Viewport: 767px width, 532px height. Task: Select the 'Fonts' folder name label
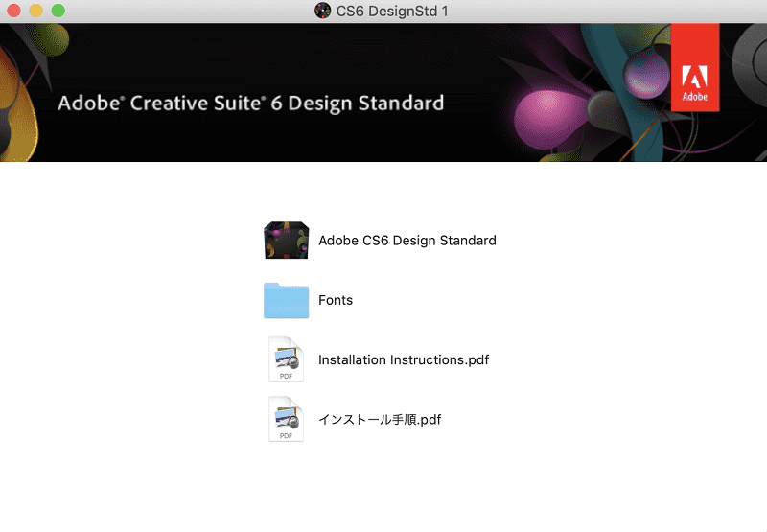336,300
